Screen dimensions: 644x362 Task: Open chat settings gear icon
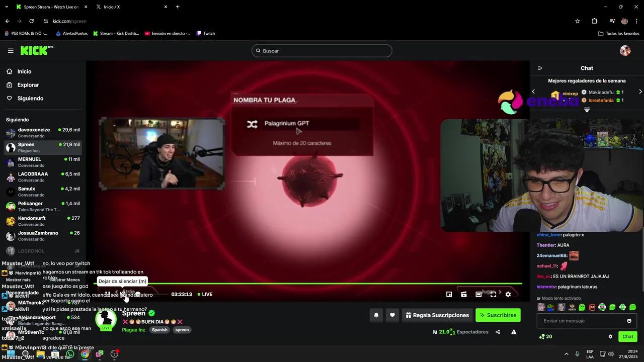tap(610, 337)
